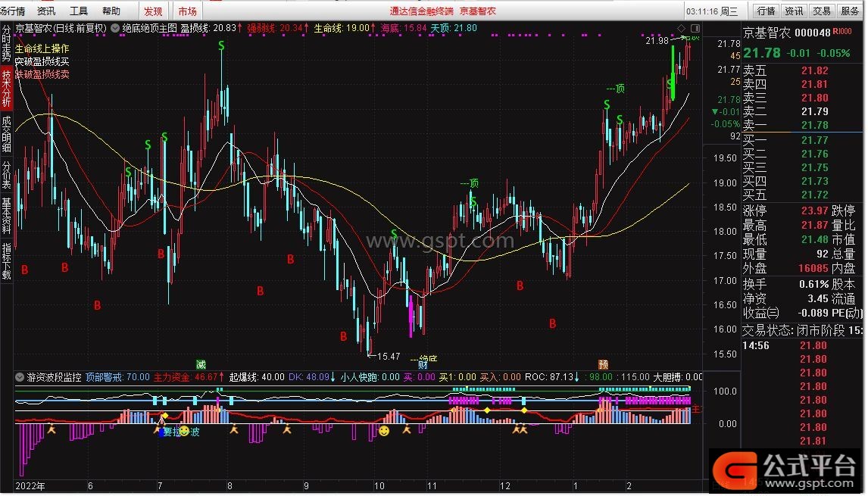Click the 行情 button at top right
Viewport: 868px width, 496px height.
pyautogui.click(x=767, y=11)
